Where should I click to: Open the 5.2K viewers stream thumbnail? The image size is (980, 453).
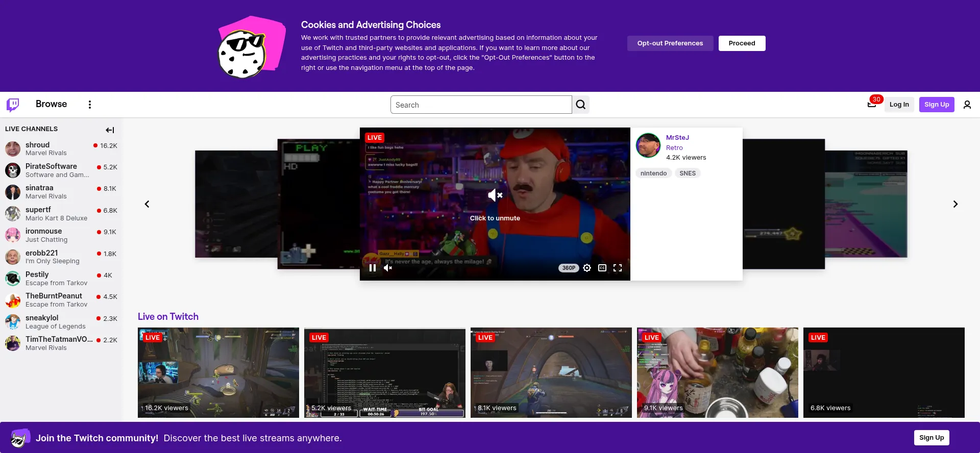pyautogui.click(x=385, y=372)
